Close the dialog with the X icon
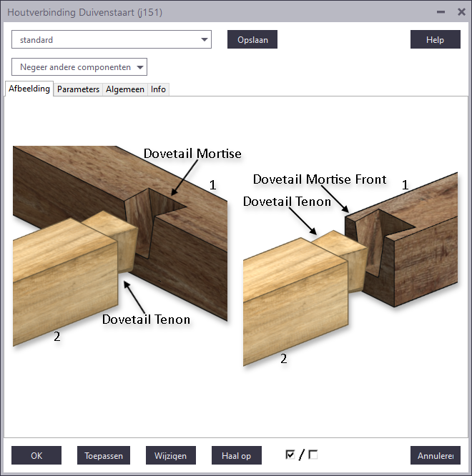Screen dimensions: 472x476 461,12
